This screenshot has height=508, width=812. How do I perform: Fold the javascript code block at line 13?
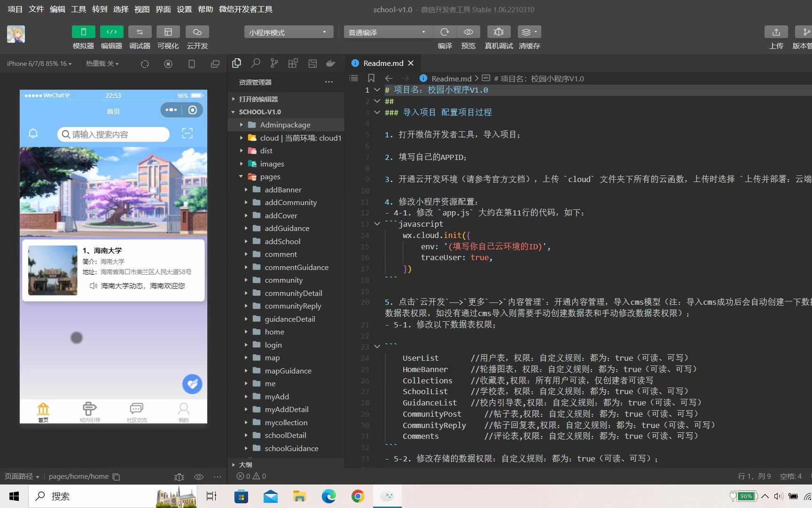(377, 224)
